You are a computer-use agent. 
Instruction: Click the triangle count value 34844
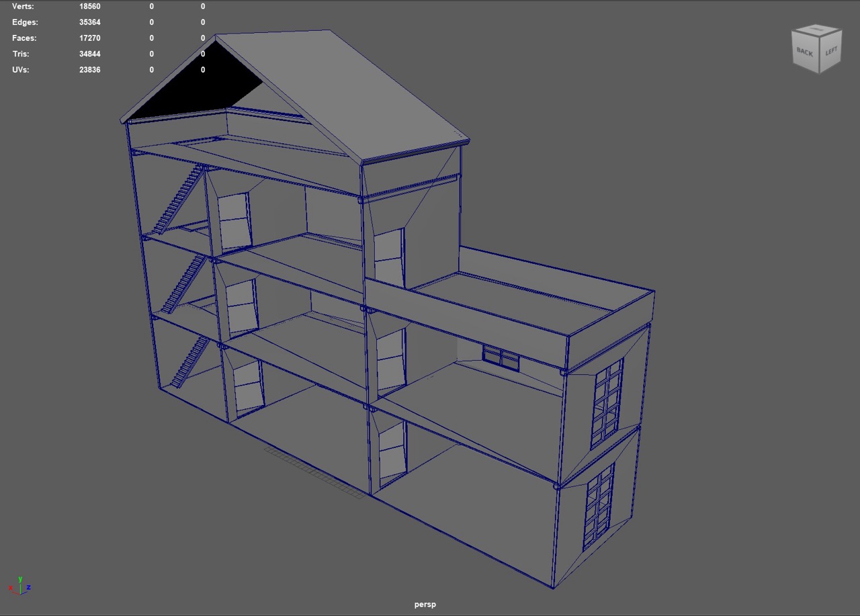(x=90, y=54)
